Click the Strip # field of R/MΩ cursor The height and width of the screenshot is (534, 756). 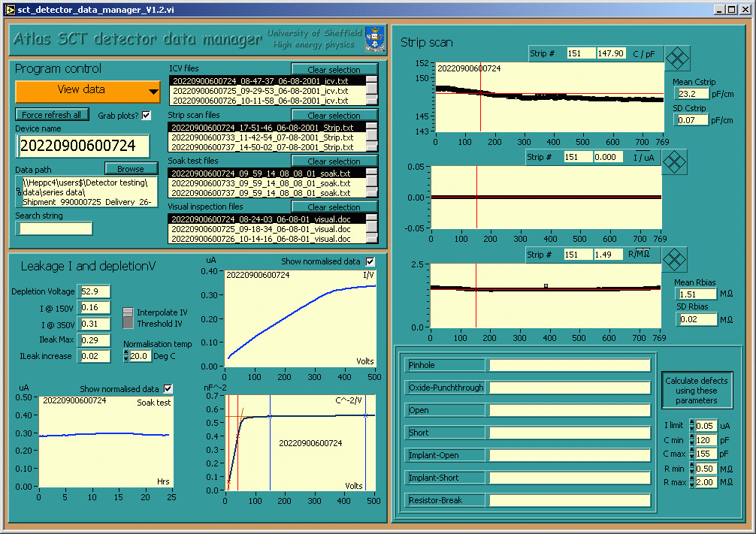click(578, 255)
